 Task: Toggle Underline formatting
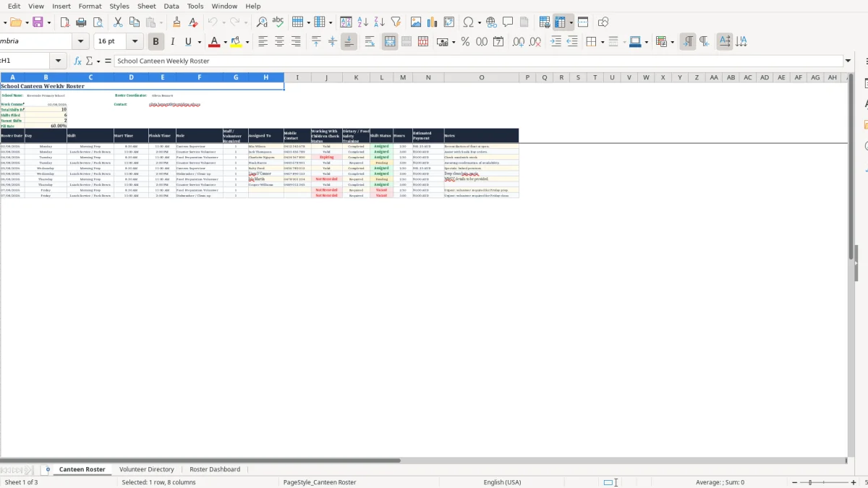[x=188, y=42]
